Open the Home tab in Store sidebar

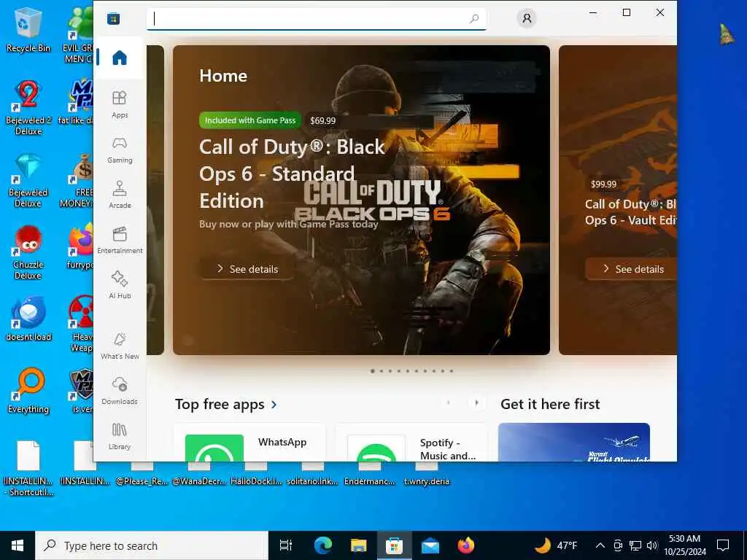[x=119, y=58]
